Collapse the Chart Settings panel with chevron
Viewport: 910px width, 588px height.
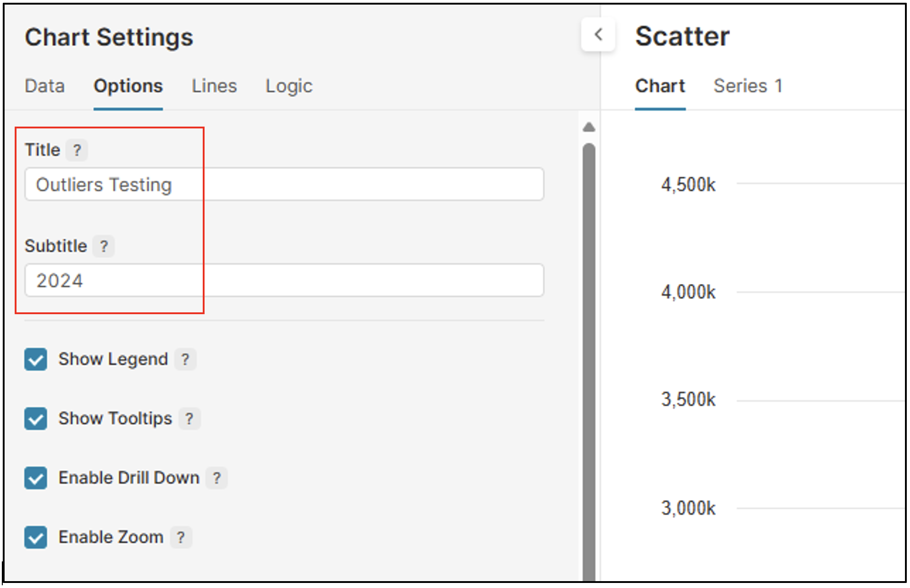click(x=598, y=35)
